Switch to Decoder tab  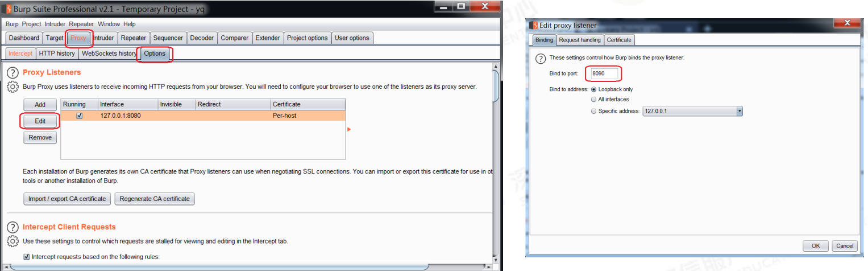coord(202,38)
